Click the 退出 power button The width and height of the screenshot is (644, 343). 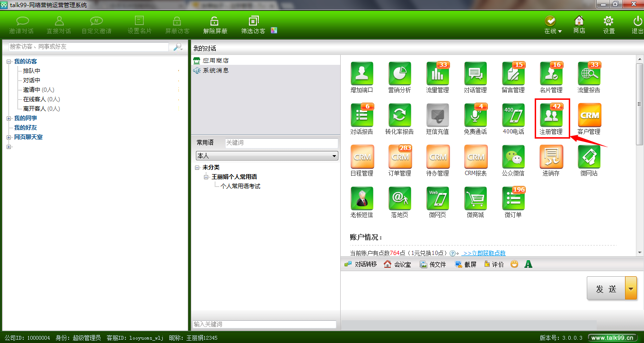click(637, 25)
